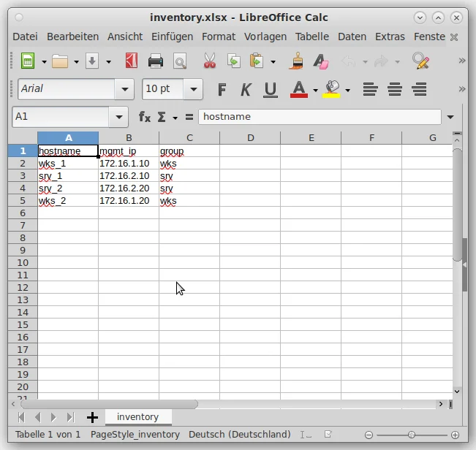
Task: Open the Tabelle menu
Action: click(x=312, y=37)
